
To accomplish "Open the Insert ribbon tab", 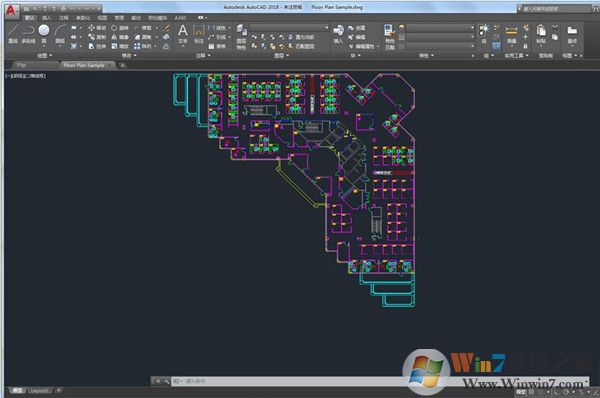I will [46, 18].
